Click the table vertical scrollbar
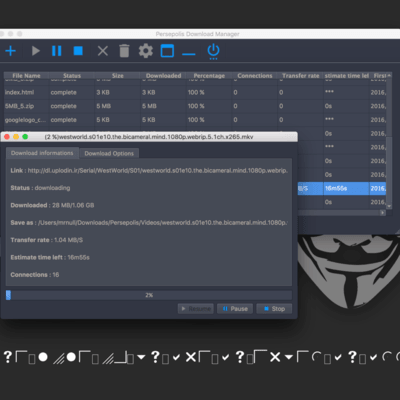This screenshot has height=400, width=400. [389, 140]
